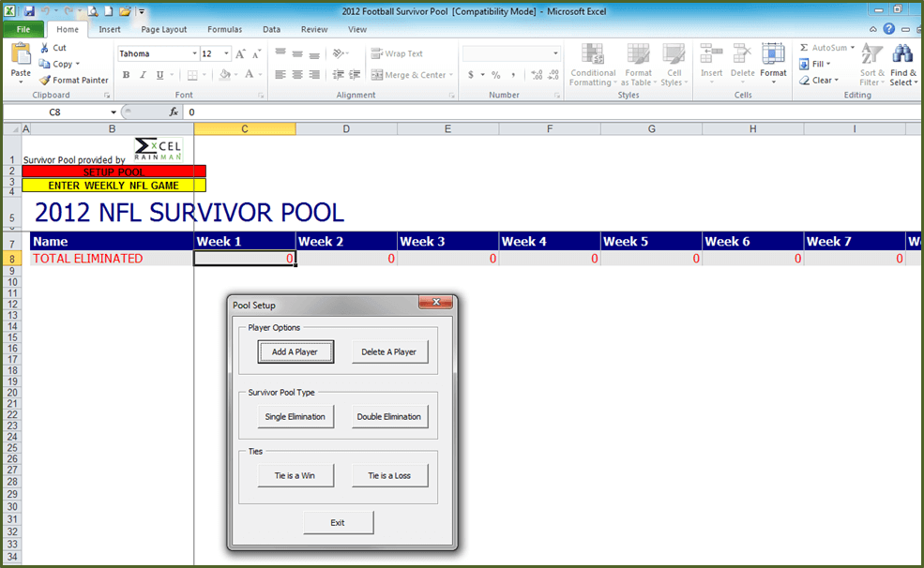Image resolution: width=924 pixels, height=568 pixels.
Task: Click the Insert Function fx icon
Action: pyautogui.click(x=174, y=112)
